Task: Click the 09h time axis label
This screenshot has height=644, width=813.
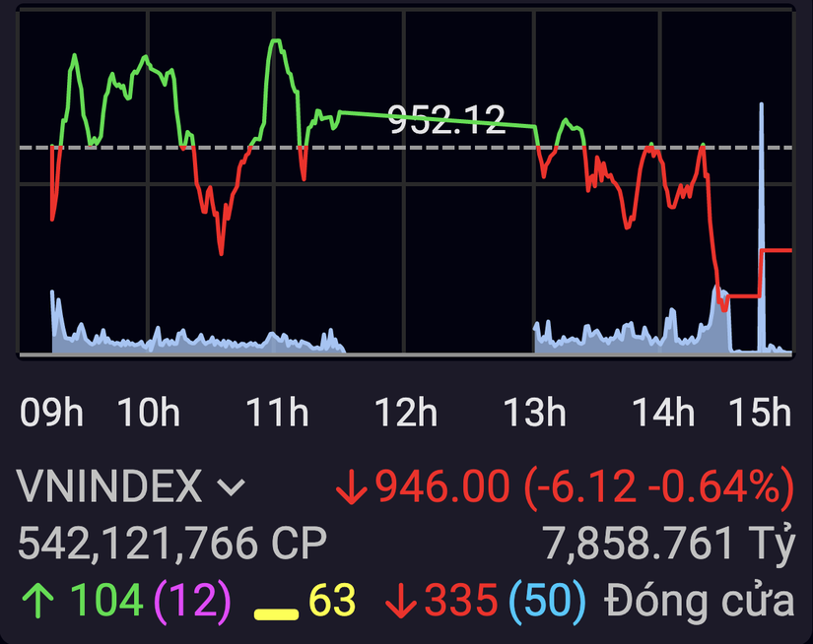Action: [51, 413]
